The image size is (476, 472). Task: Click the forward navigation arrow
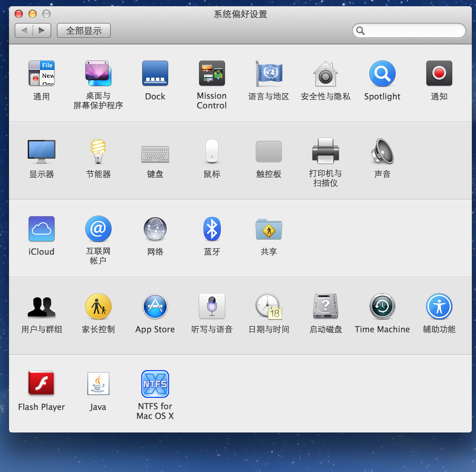point(42,30)
